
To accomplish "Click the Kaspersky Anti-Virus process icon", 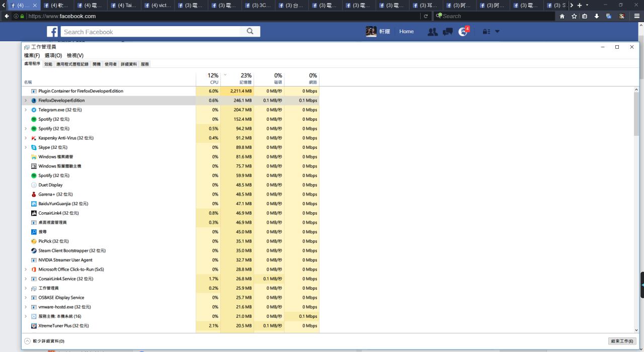I will [x=34, y=138].
